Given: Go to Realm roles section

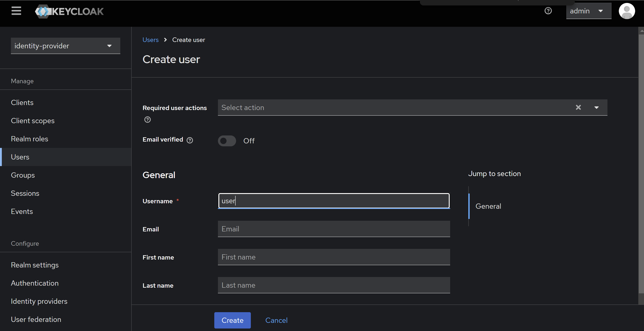Looking at the screenshot, I should 30,139.
